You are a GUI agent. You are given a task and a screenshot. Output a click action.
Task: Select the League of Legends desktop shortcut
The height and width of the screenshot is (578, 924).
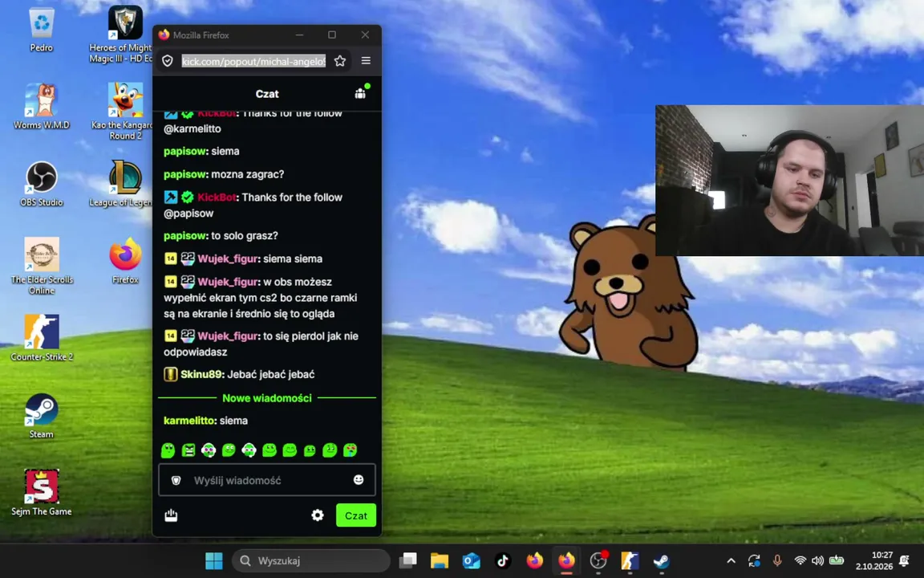[x=124, y=184]
